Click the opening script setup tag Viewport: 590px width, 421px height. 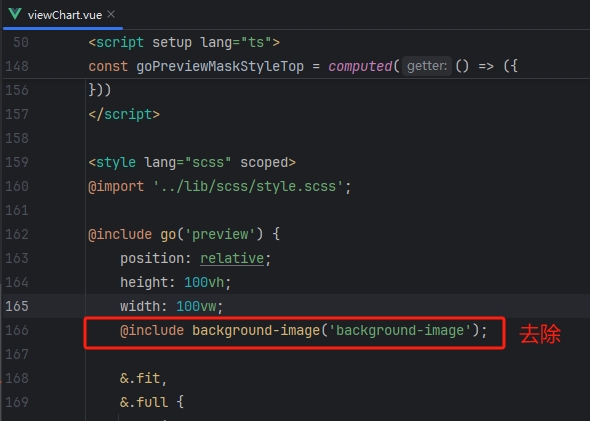coord(184,42)
